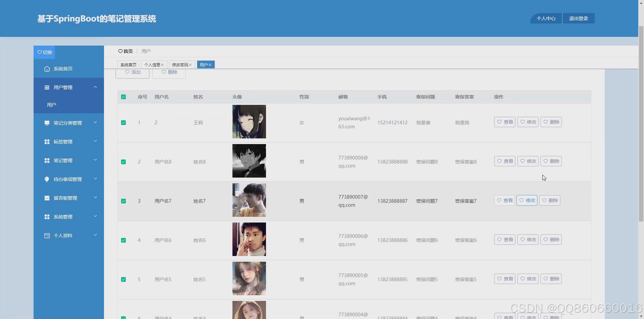Click 删除 for 用户名8
Image resolution: width=644 pixels, height=319 pixels.
(x=551, y=161)
